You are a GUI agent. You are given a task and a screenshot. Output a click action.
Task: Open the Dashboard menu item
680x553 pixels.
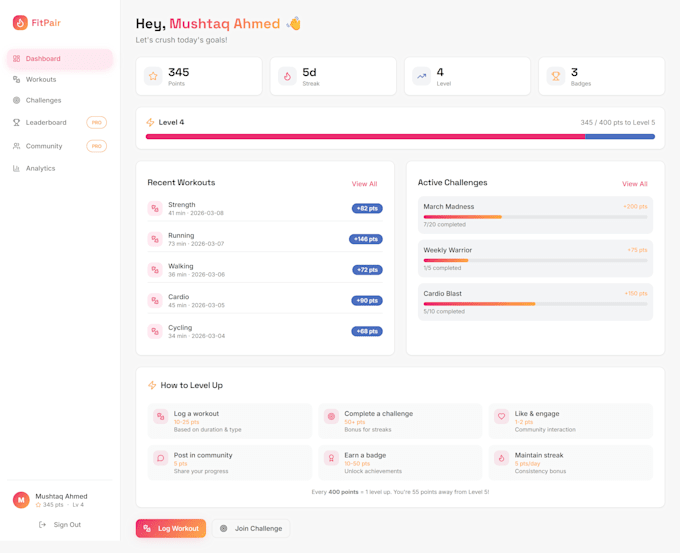(x=60, y=59)
